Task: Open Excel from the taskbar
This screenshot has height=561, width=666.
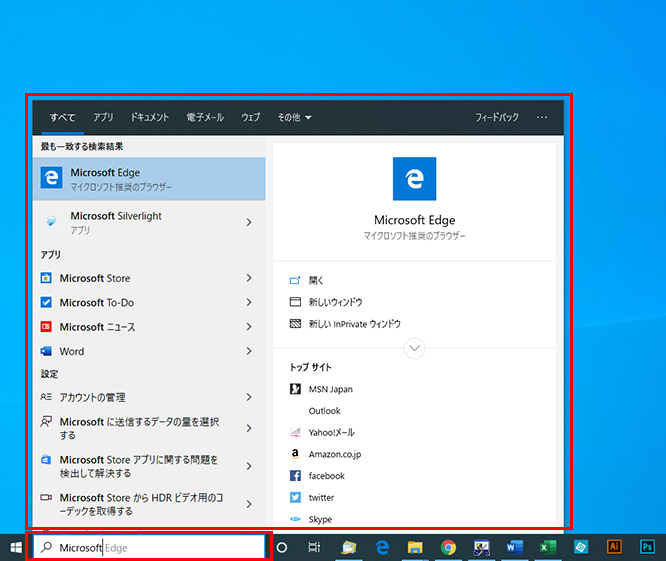Action: (547, 547)
